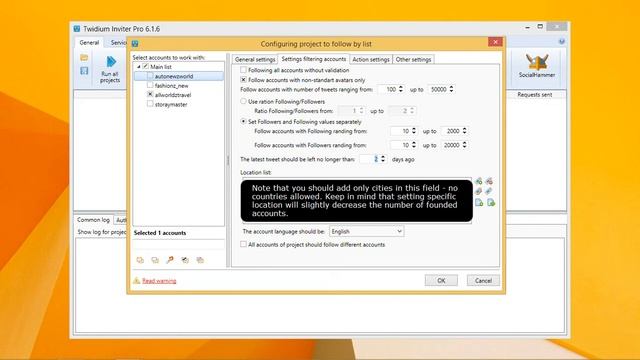Viewport: 640px width, 360px height.
Task: Click the fifth icon under Selected accounts
Action: [x=200, y=260]
